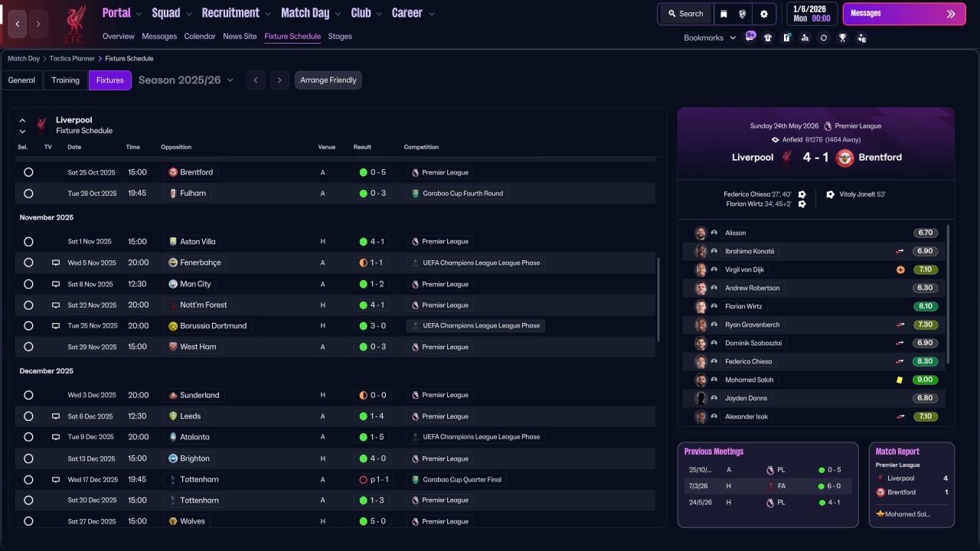
Task: Click the scouting search person icon
Action: pyautogui.click(x=805, y=37)
